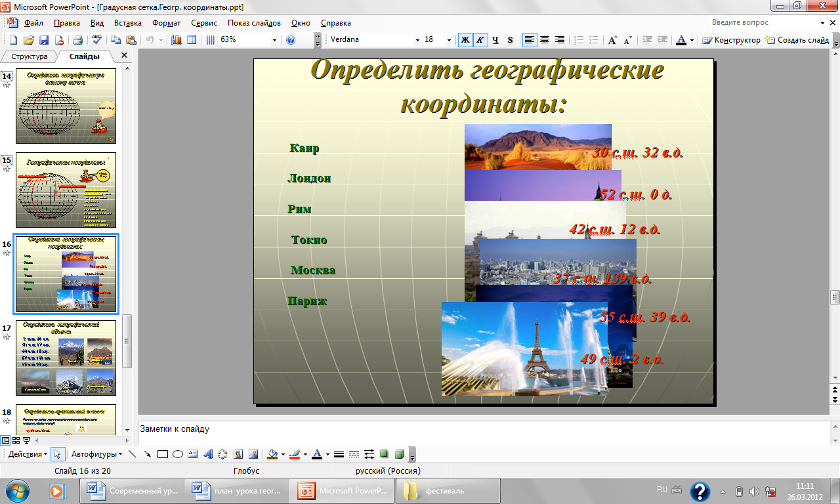Click the Создать слайд button

point(797,40)
